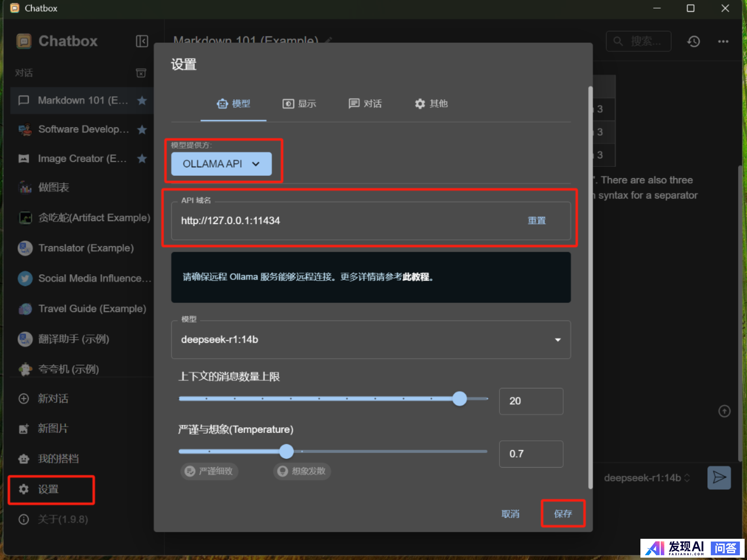Image resolution: width=747 pixels, height=560 pixels.
Task: Open the model selector beside the send button
Action: pyautogui.click(x=647, y=478)
